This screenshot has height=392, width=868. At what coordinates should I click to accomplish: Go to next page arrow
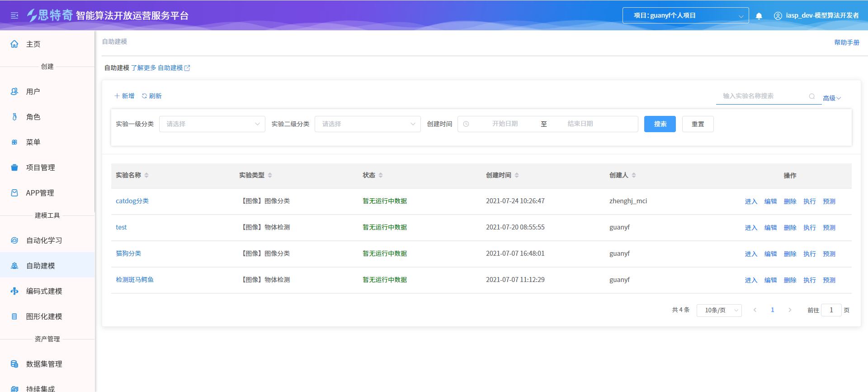[x=790, y=310]
